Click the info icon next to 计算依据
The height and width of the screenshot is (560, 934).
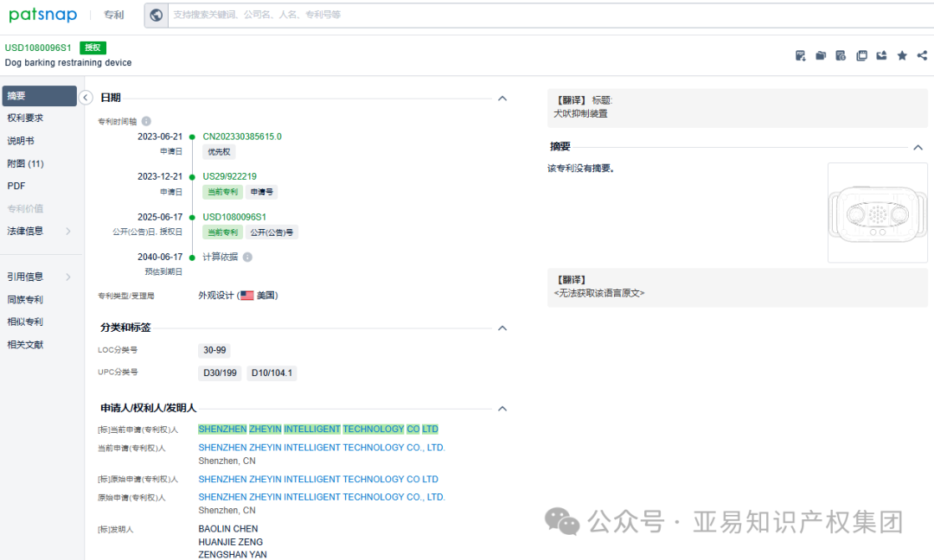point(247,257)
